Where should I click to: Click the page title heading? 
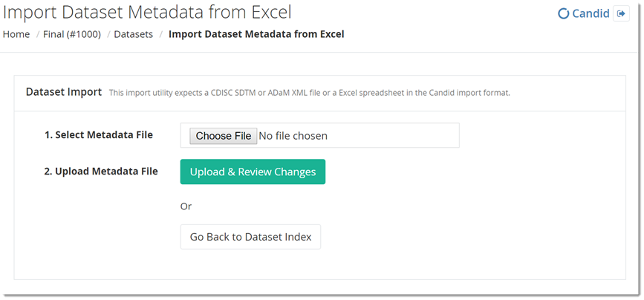(147, 13)
